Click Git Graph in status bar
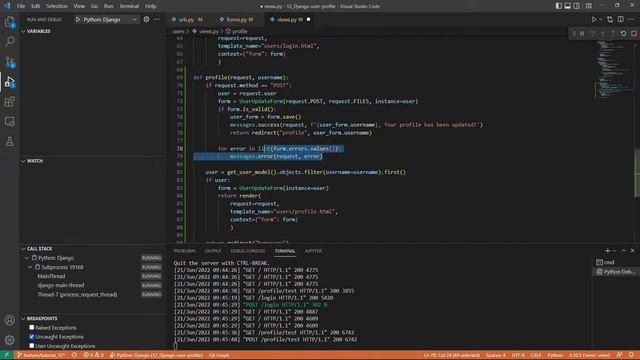This screenshot has width=640, height=360. point(219,355)
